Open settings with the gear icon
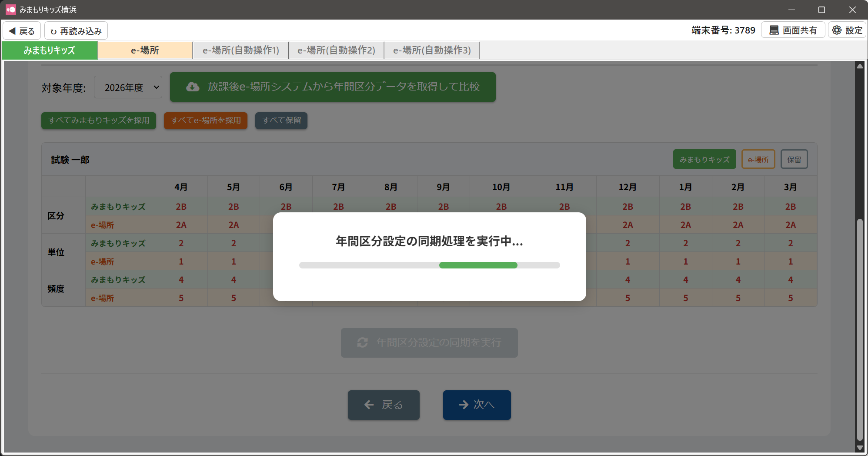This screenshot has height=456, width=868. tap(837, 30)
